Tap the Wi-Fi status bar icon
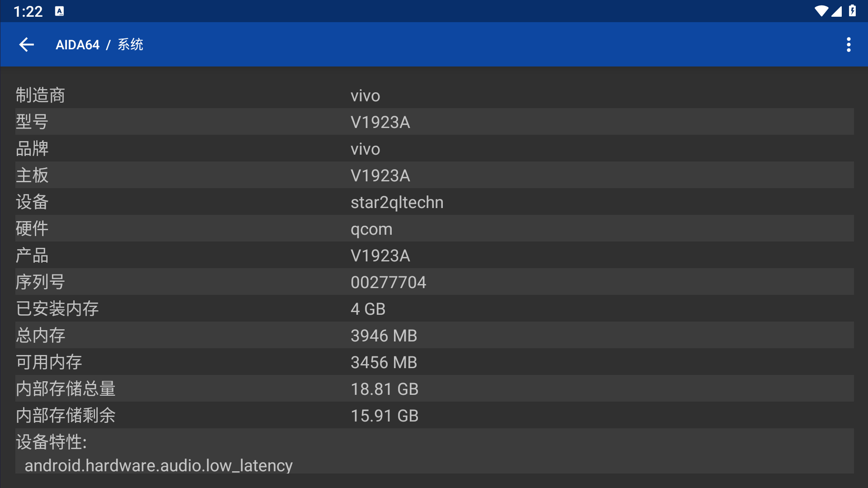The image size is (868, 488). (x=821, y=11)
